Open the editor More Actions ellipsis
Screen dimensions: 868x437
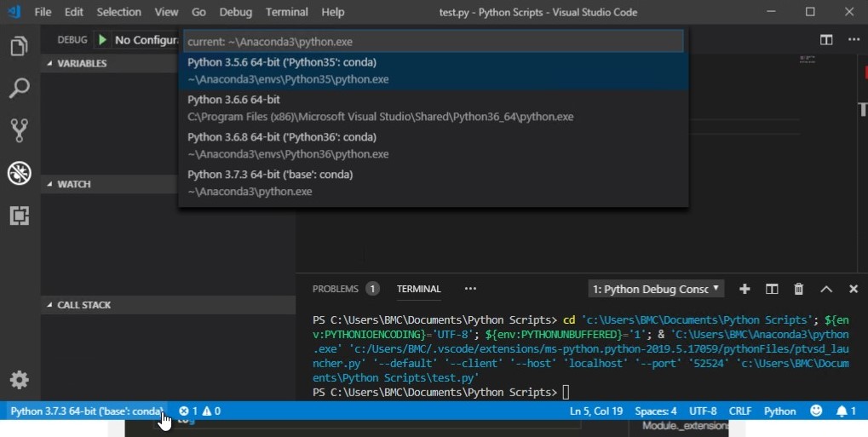(x=854, y=40)
